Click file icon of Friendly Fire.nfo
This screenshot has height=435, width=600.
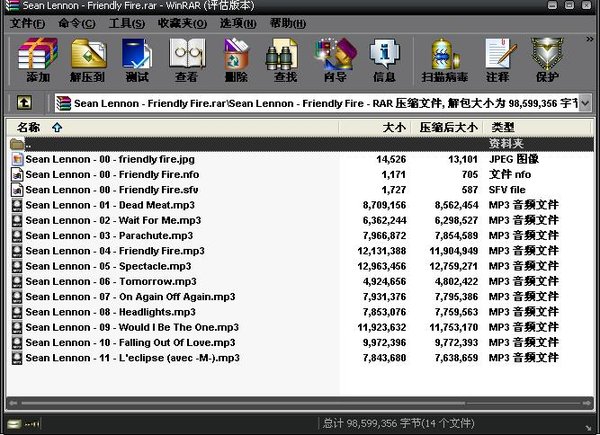point(17,174)
